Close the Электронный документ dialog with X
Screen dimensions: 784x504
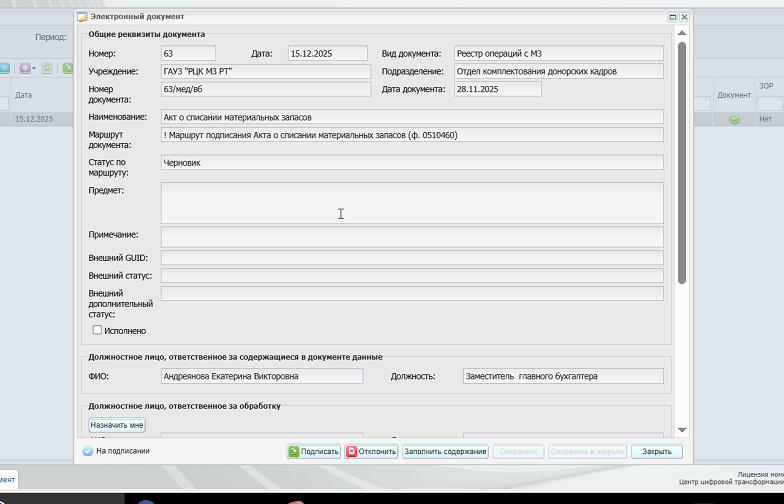pyautogui.click(x=684, y=17)
